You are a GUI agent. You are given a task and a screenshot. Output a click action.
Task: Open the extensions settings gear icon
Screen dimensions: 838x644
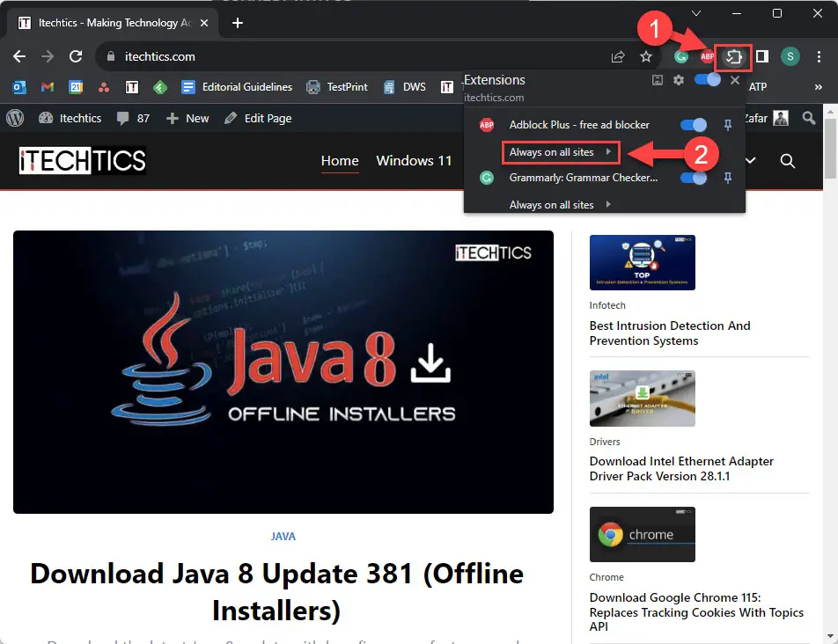(x=679, y=80)
